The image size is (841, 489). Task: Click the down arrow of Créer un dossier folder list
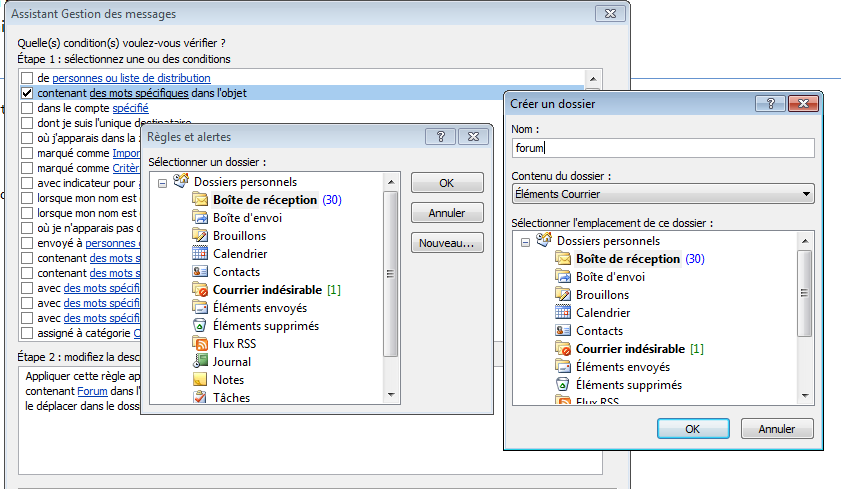(805, 396)
